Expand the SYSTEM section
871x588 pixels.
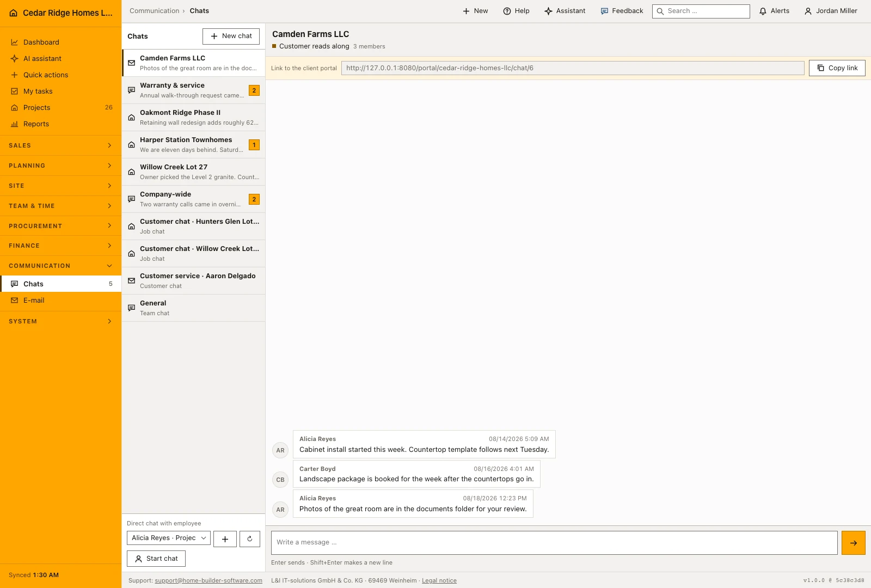coord(60,321)
